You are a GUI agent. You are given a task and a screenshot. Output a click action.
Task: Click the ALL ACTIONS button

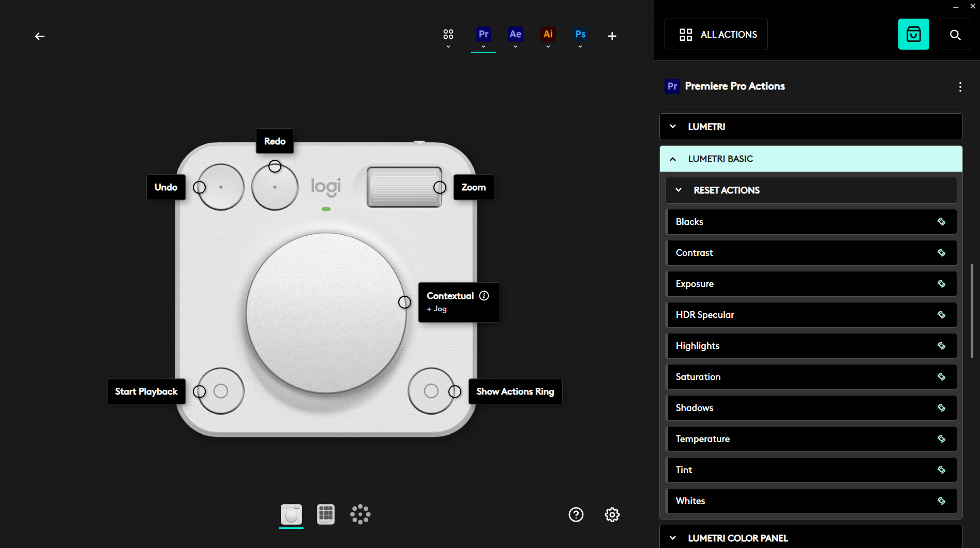(716, 34)
